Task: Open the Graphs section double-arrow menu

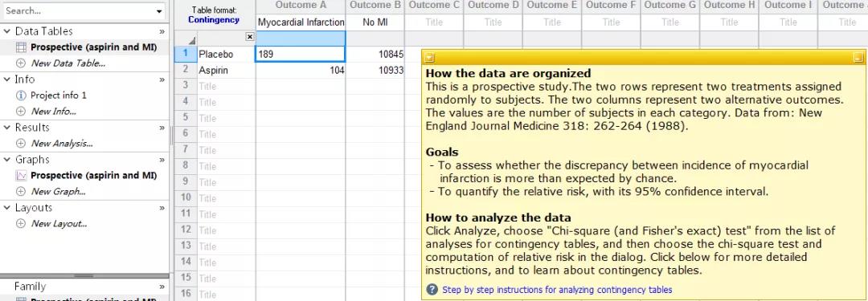Action: 162,160
